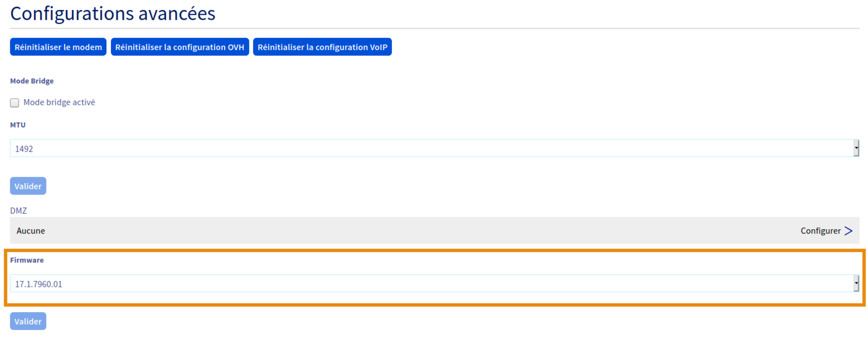
Task: Click Valider below the MTU field
Action: pos(28,186)
